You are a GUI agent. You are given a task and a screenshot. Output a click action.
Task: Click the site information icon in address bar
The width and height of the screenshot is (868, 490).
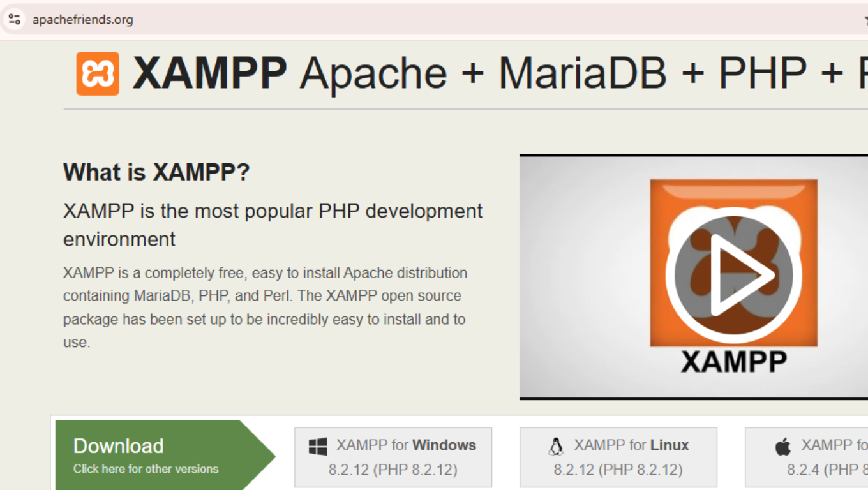point(14,19)
